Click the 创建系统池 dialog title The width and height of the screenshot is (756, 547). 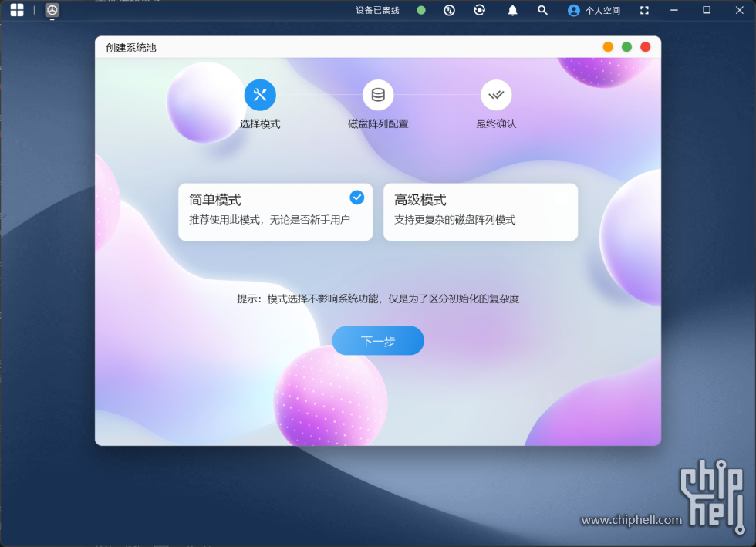pyautogui.click(x=131, y=48)
